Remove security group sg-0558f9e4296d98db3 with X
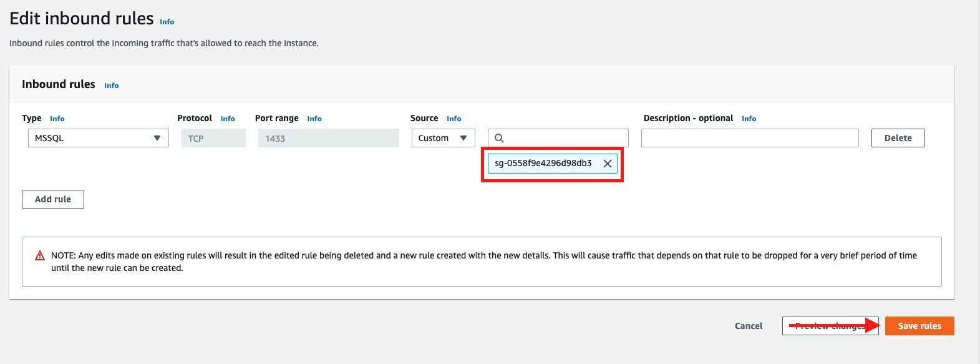Viewport: 980px width, 364px height. point(607,164)
